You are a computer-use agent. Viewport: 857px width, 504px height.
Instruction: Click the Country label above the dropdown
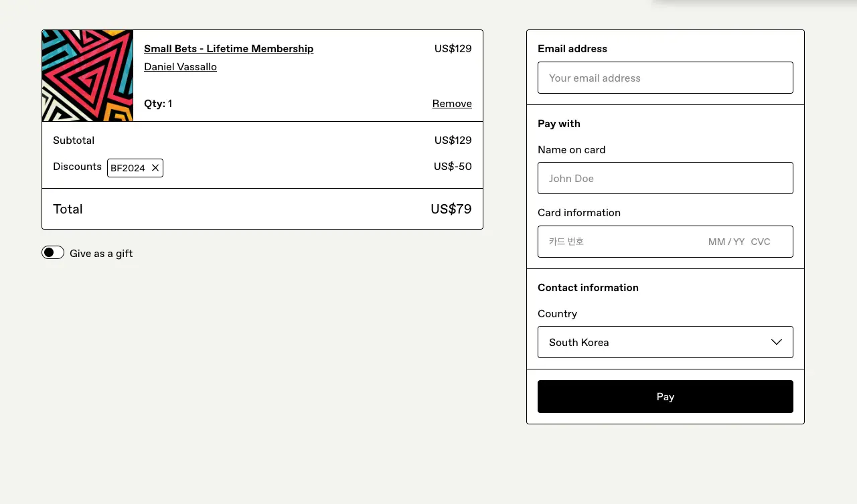(x=557, y=314)
